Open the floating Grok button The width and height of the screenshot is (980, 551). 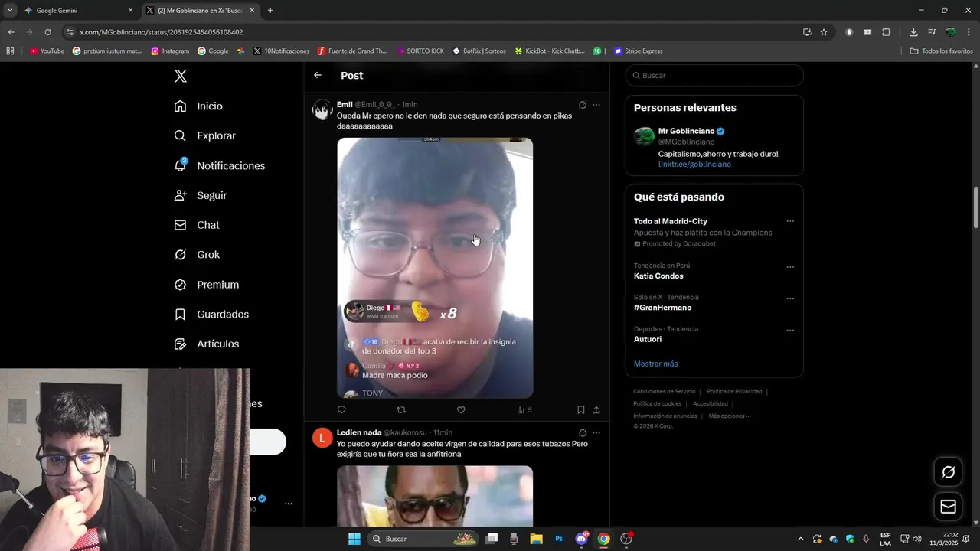tap(948, 472)
